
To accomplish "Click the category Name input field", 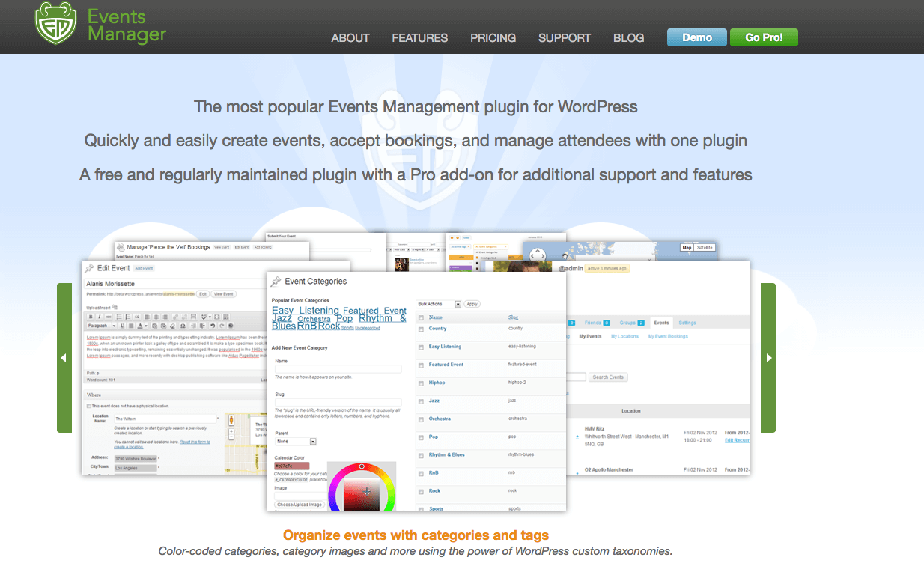I will [338, 369].
